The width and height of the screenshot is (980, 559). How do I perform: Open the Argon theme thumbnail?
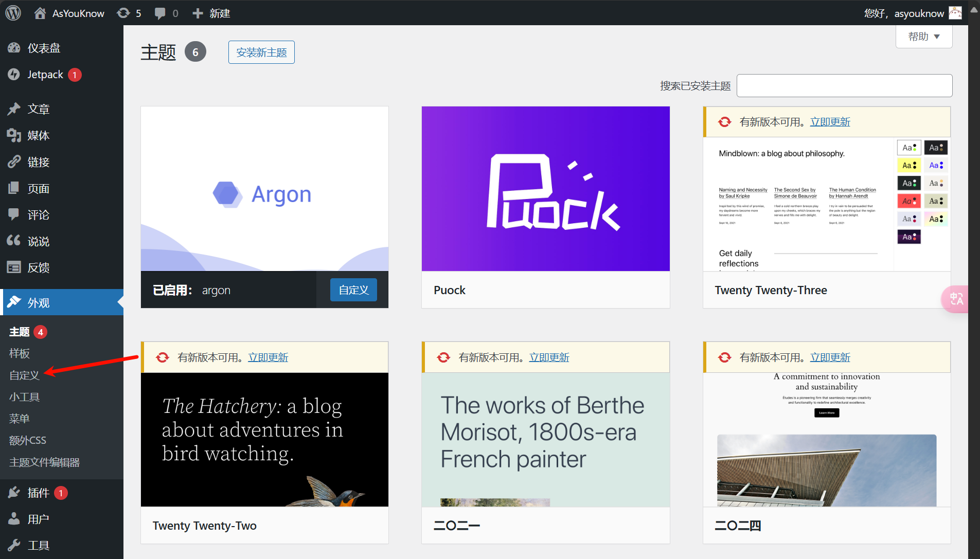(264, 189)
